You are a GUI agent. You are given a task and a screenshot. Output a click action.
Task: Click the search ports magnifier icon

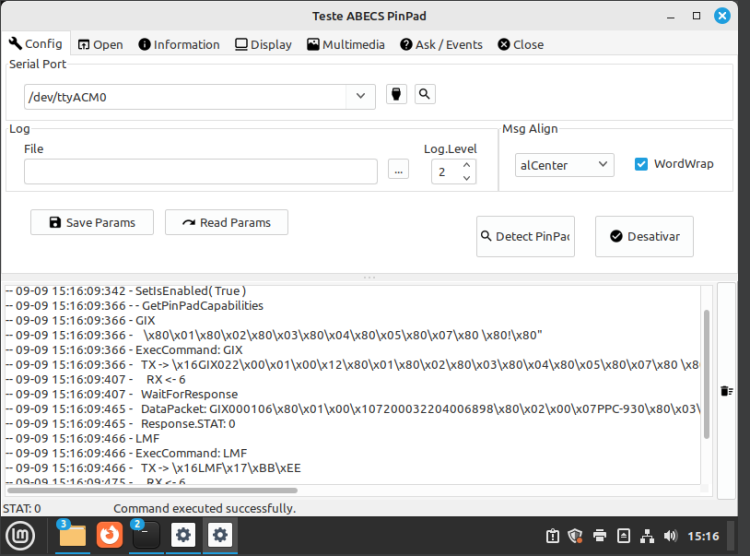pyautogui.click(x=425, y=94)
